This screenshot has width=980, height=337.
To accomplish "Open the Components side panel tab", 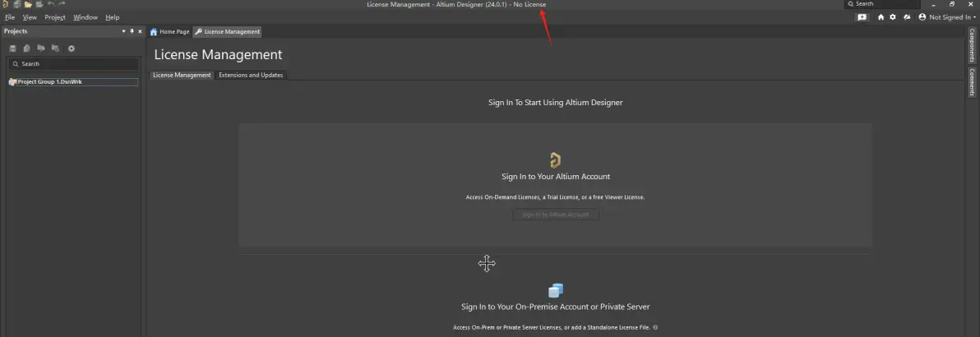I will tap(973, 45).
